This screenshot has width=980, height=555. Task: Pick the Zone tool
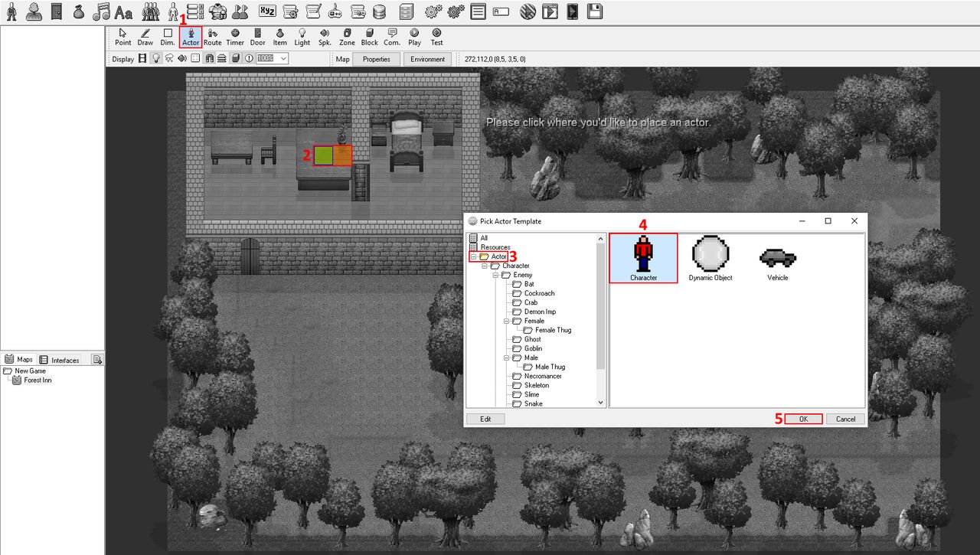pyautogui.click(x=347, y=38)
